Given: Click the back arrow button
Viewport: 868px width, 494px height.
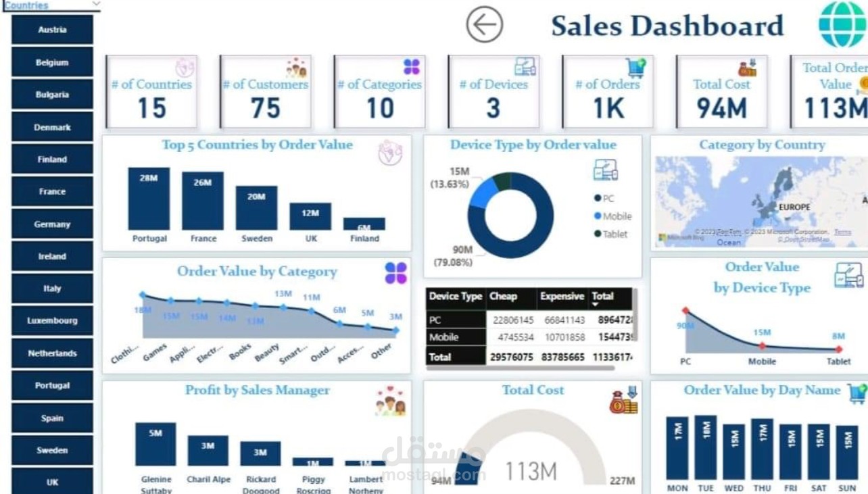Looking at the screenshot, I should (485, 24).
